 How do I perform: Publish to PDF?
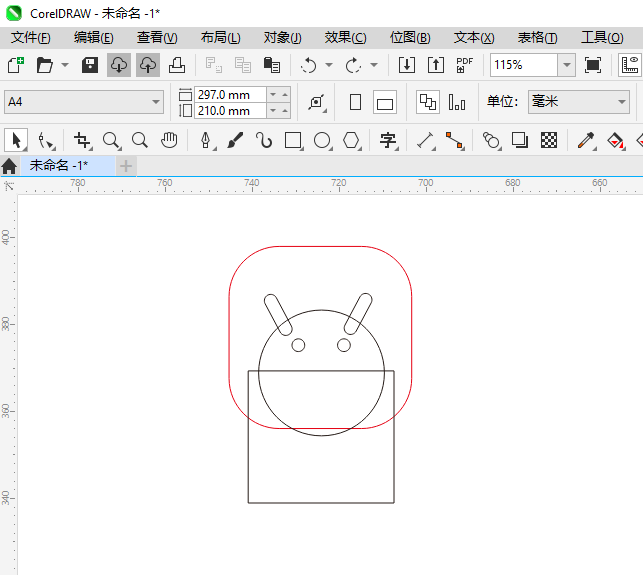tap(465, 65)
